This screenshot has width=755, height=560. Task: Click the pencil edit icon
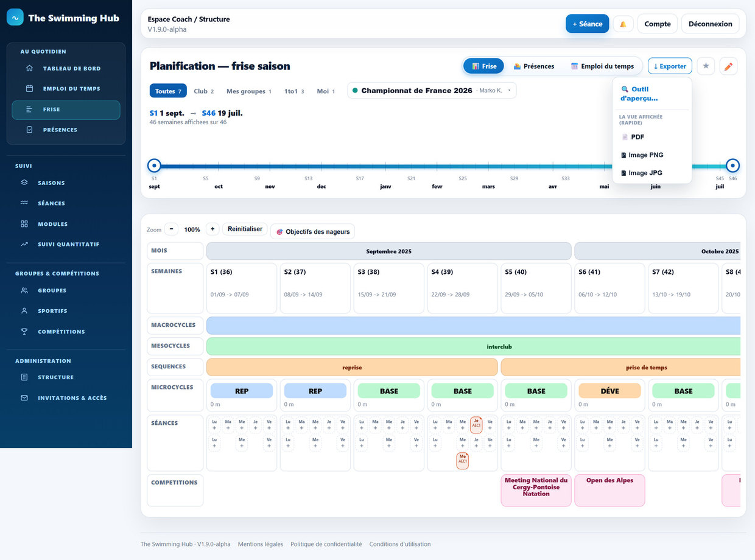(728, 66)
